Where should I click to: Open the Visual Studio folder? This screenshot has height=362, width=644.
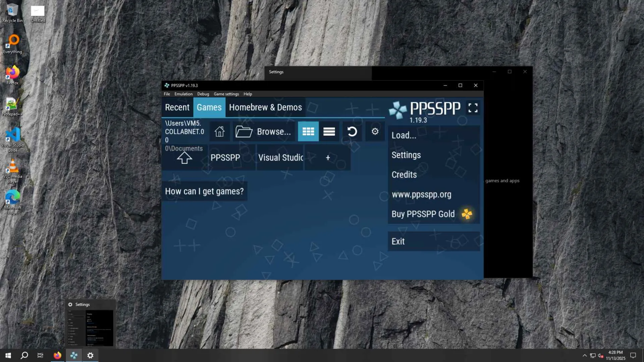coord(280,158)
